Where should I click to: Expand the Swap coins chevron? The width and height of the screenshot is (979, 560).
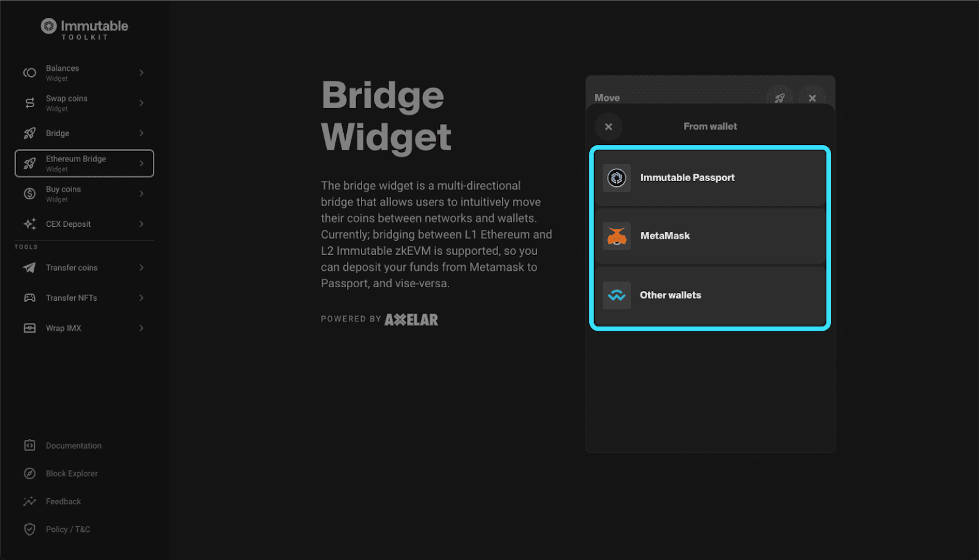click(141, 103)
